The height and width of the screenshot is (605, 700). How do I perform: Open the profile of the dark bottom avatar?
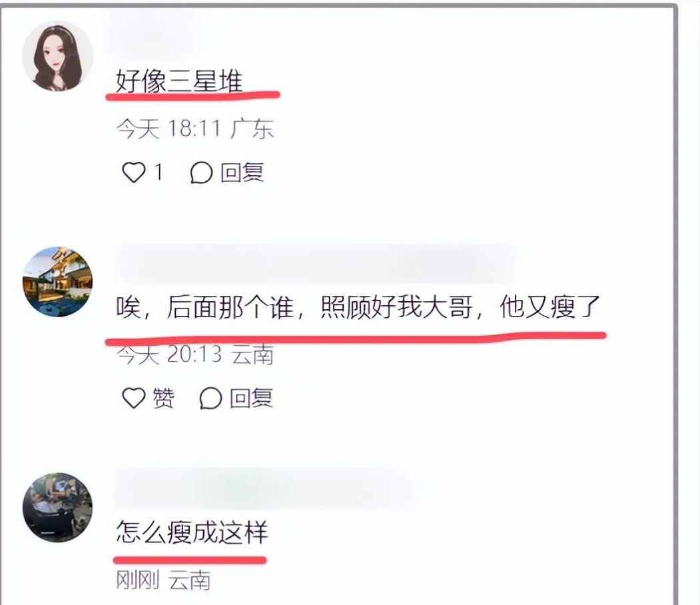click(57, 508)
